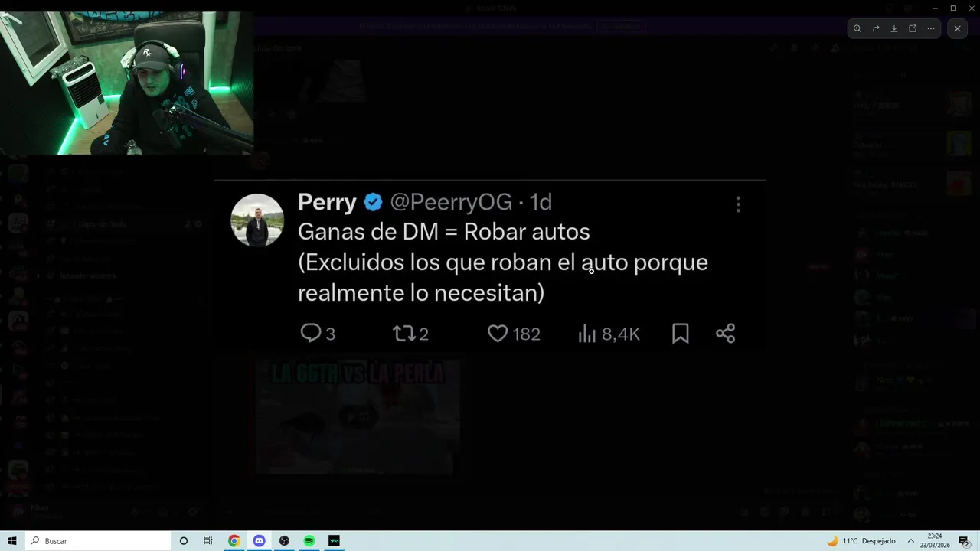This screenshot has width=980, height=551.
Task: Expand the hidden system tray icons
Action: point(911,541)
